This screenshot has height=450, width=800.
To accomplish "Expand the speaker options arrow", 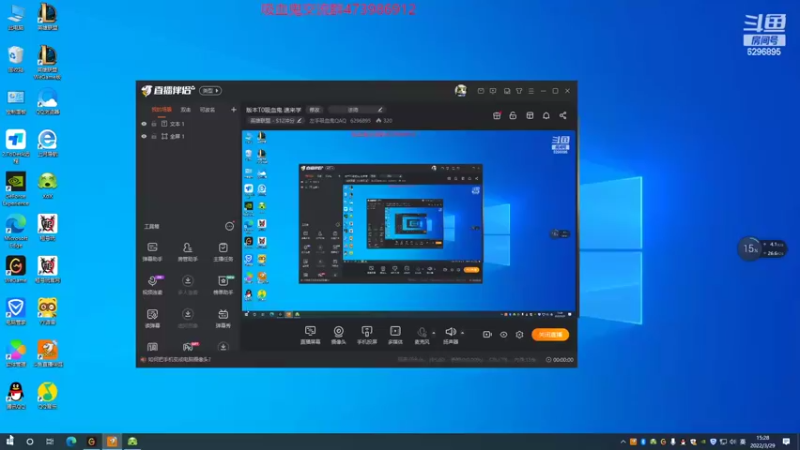I will click(x=463, y=333).
